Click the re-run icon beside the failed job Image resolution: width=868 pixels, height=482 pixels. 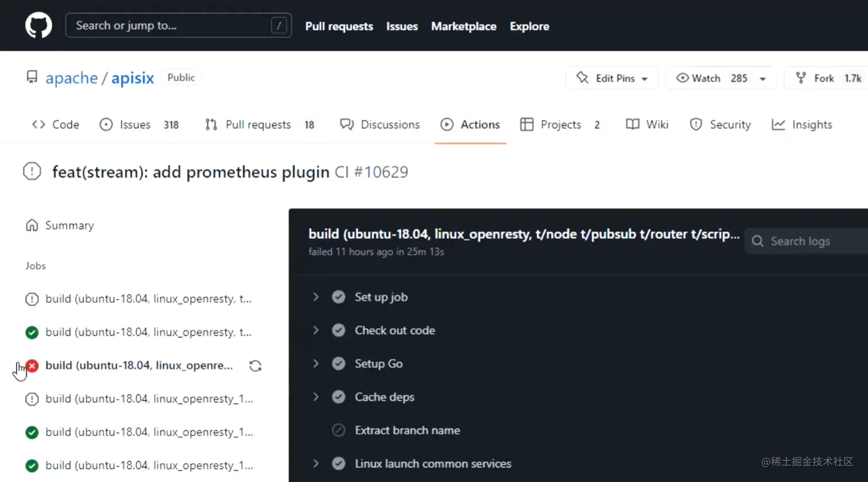coord(255,366)
